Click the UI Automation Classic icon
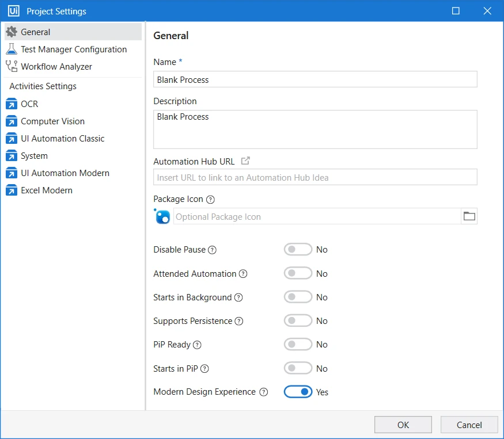The width and height of the screenshot is (504, 439). [x=12, y=139]
